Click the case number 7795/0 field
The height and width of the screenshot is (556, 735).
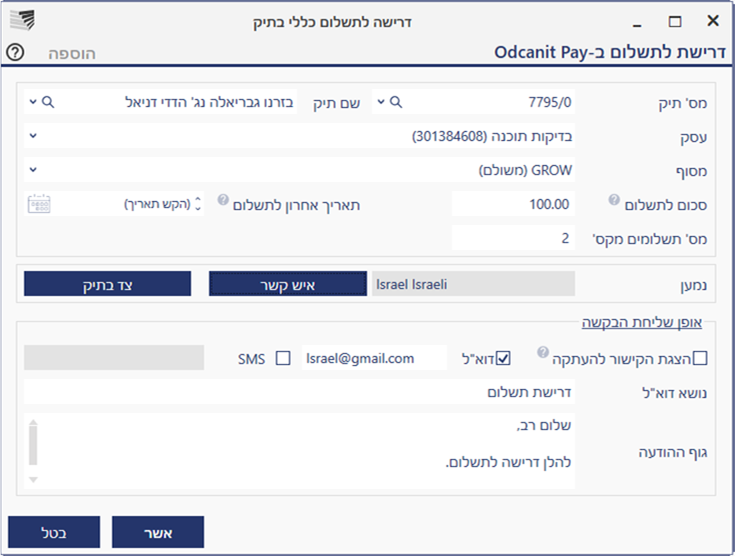point(473,102)
